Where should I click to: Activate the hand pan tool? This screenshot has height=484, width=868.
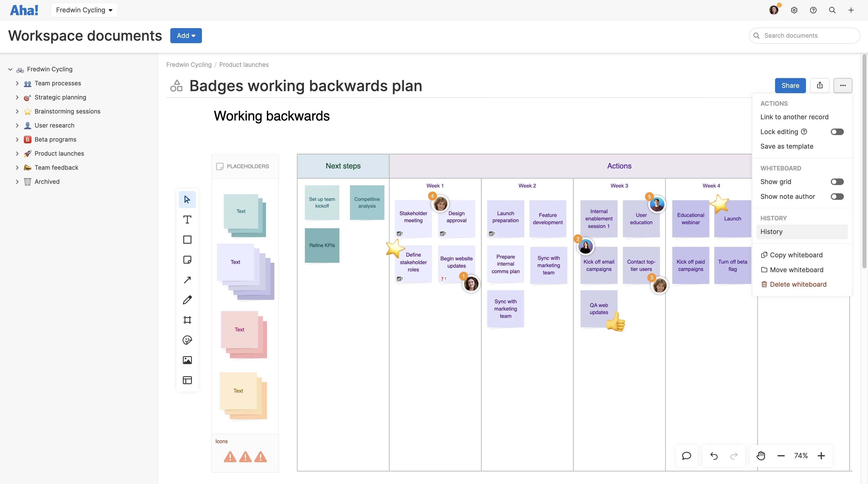(x=761, y=456)
